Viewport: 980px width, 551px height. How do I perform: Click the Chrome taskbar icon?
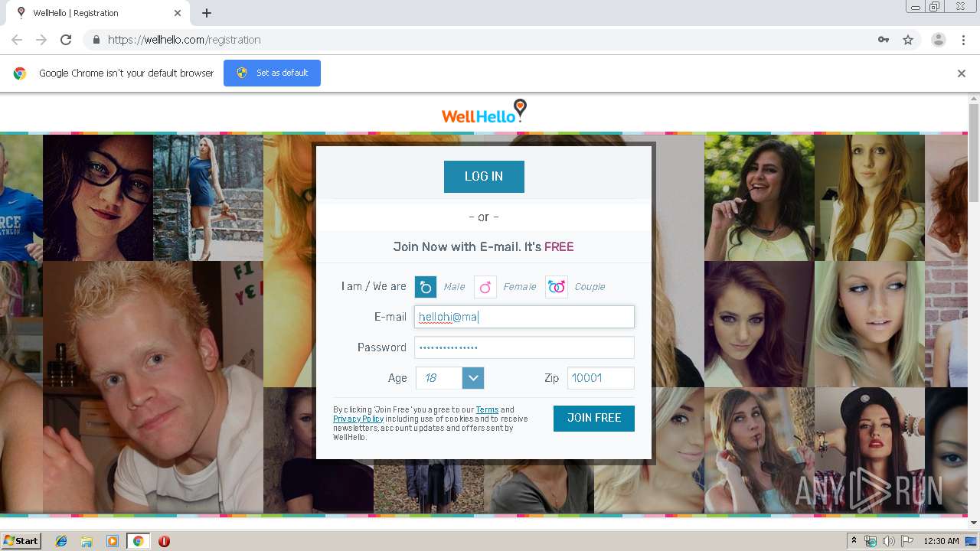click(139, 541)
